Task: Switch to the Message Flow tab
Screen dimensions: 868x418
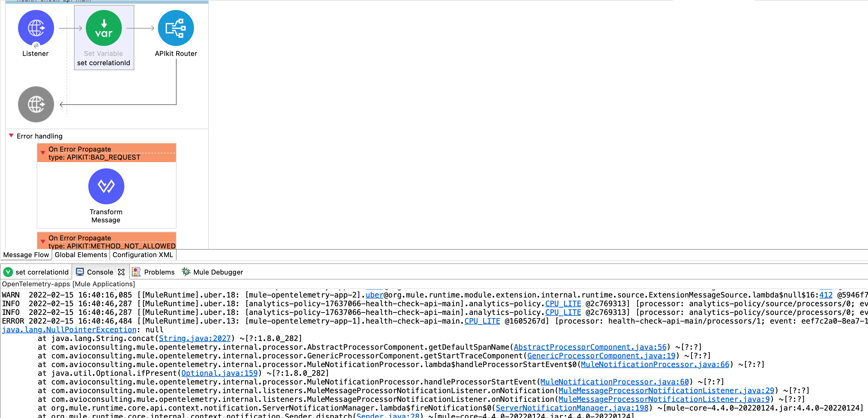Action: pos(26,255)
